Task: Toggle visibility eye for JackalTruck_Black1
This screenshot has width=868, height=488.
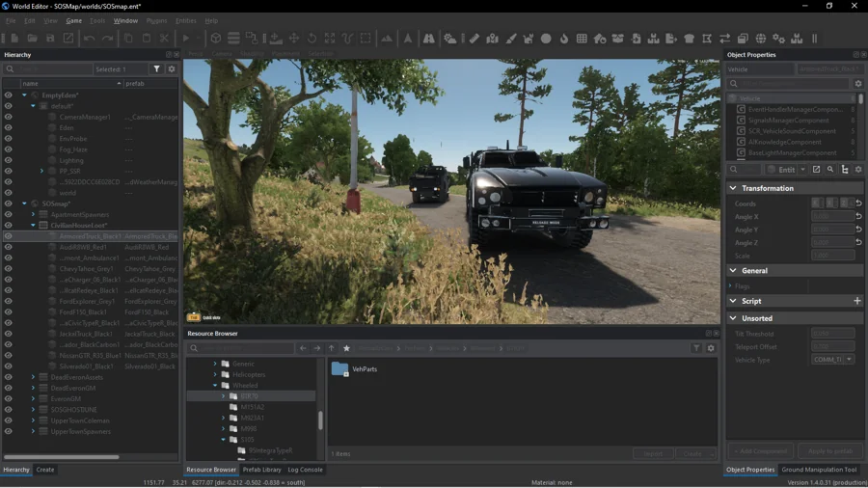Action: click(x=9, y=334)
